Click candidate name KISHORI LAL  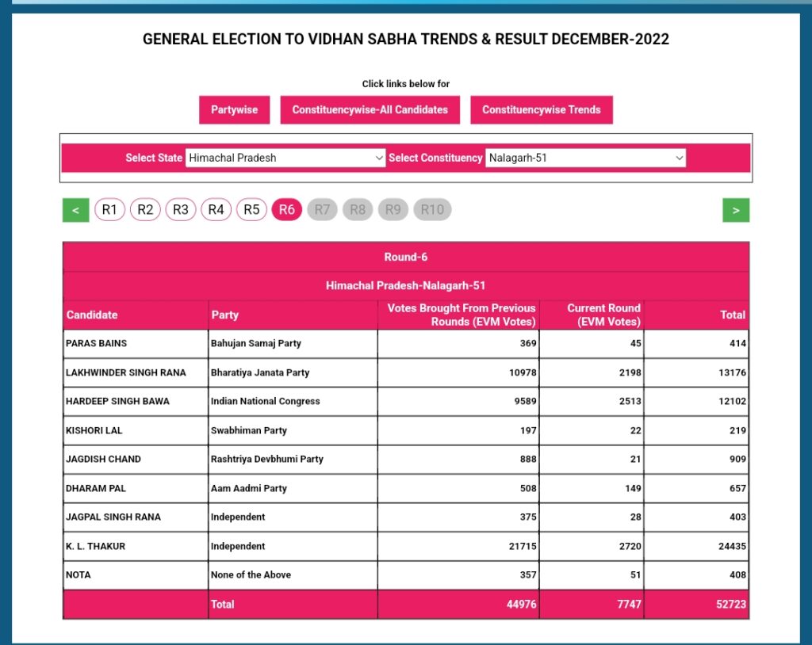tap(94, 431)
